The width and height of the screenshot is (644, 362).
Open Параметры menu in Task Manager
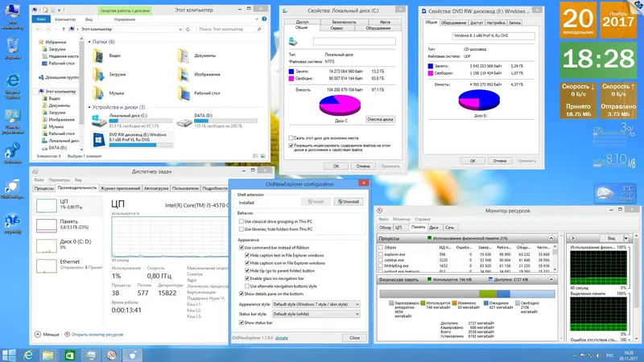(59, 179)
